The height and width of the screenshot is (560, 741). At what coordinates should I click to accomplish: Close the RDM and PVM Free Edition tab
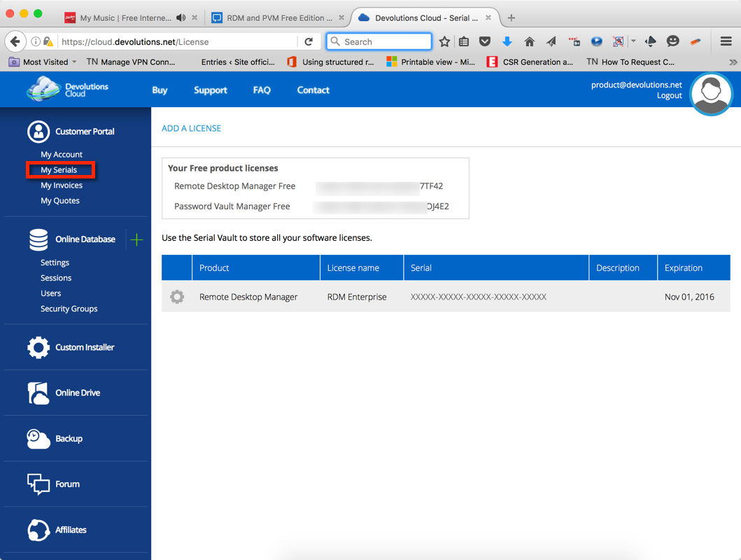[341, 18]
